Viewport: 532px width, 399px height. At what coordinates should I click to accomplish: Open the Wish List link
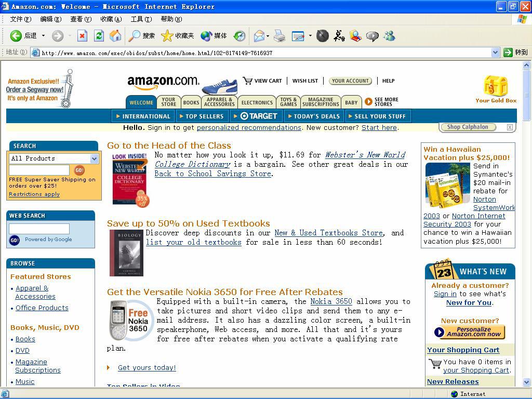tap(305, 81)
